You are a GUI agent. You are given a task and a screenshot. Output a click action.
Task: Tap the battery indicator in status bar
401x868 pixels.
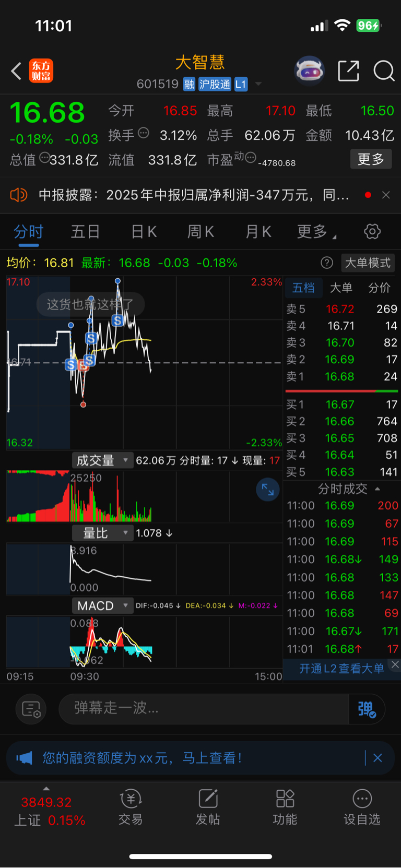(369, 26)
